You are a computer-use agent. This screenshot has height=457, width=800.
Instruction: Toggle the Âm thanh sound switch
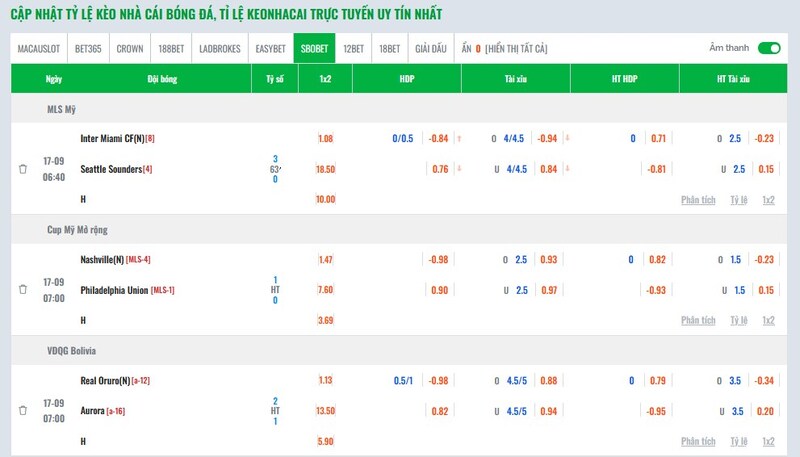[769, 48]
